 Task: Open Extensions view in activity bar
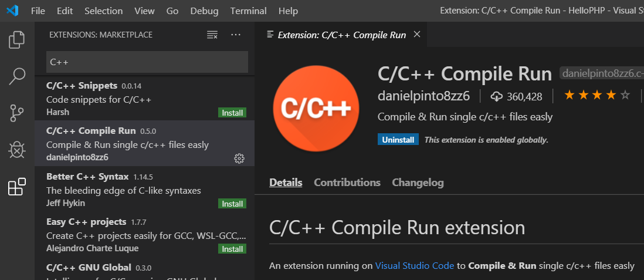click(17, 187)
